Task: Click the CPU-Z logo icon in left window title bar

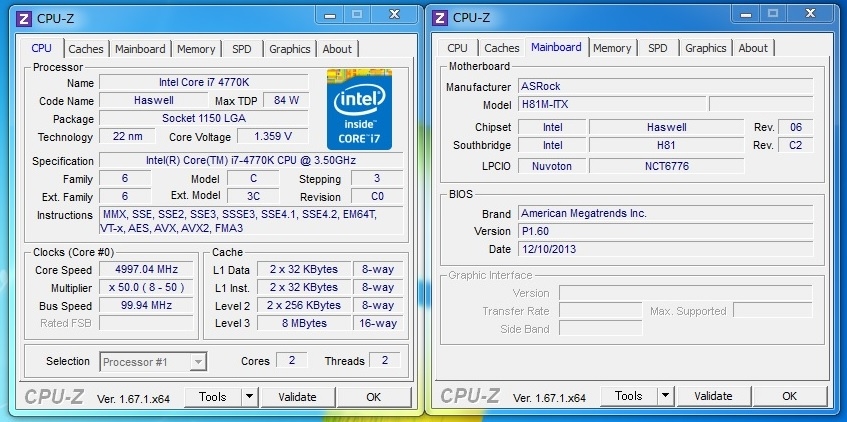Action: [x=24, y=18]
